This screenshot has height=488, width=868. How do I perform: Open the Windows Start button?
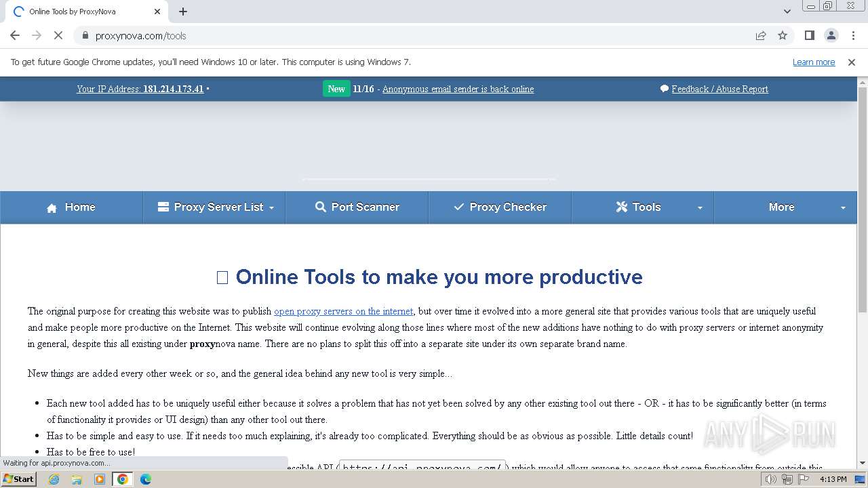tap(18, 479)
